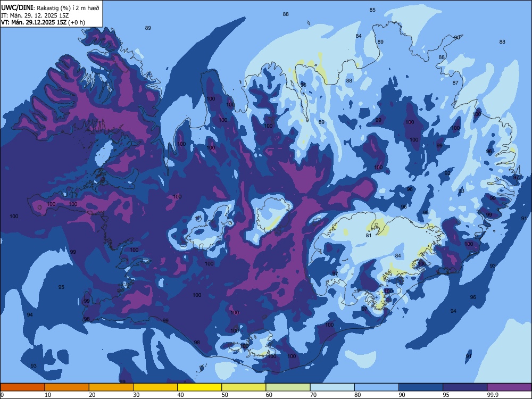Click the legend label 99.9
Screen dimensions: 532x399
pyautogui.click(x=493, y=395)
